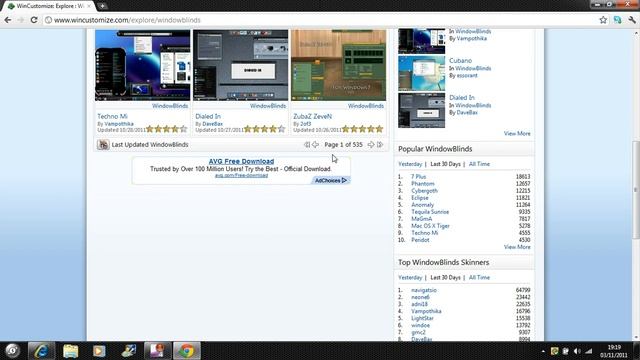Click View More below the Dialed In sidebar item
Screen dimensions: 640x360
pos(517,133)
